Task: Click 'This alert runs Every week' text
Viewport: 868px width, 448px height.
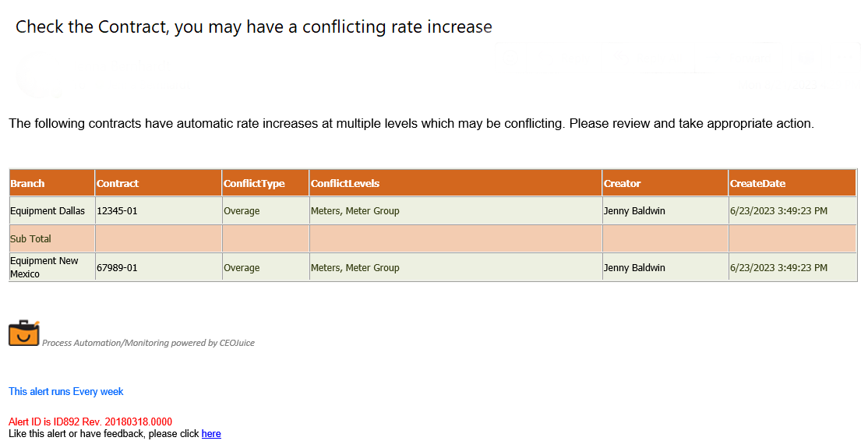Action: pos(66,392)
